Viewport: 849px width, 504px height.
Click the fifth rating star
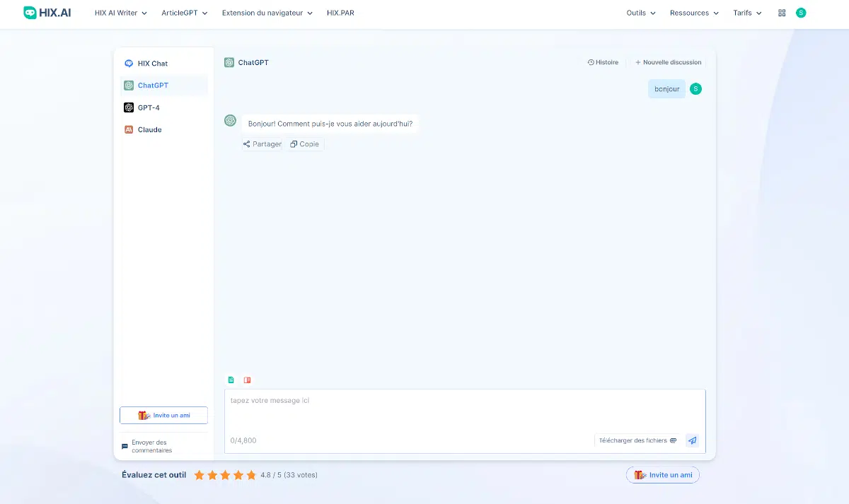[251, 475]
